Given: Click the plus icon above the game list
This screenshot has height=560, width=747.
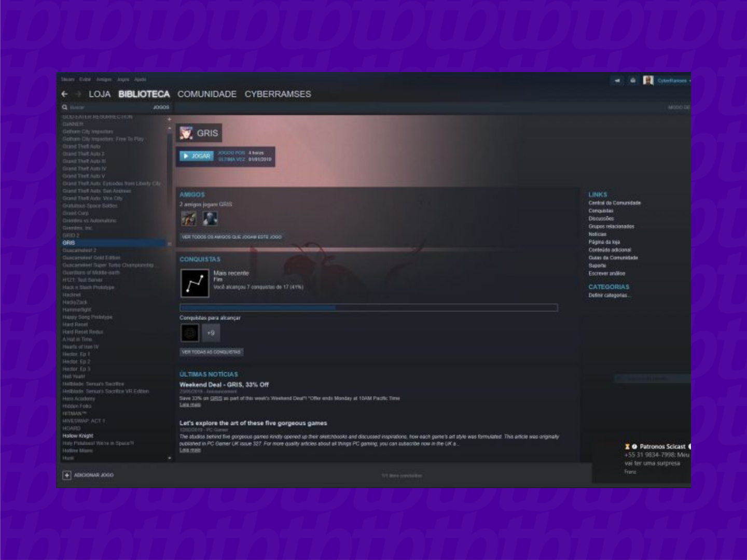Looking at the screenshot, I should click(169, 119).
